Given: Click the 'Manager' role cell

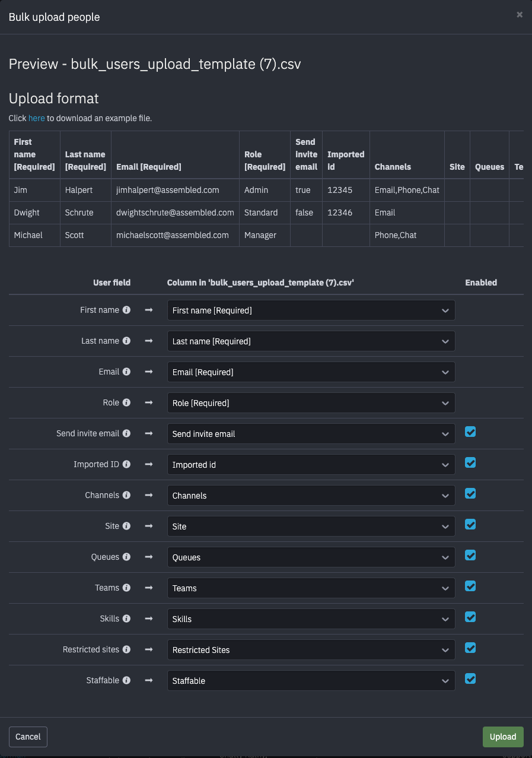Looking at the screenshot, I should pyautogui.click(x=265, y=235).
